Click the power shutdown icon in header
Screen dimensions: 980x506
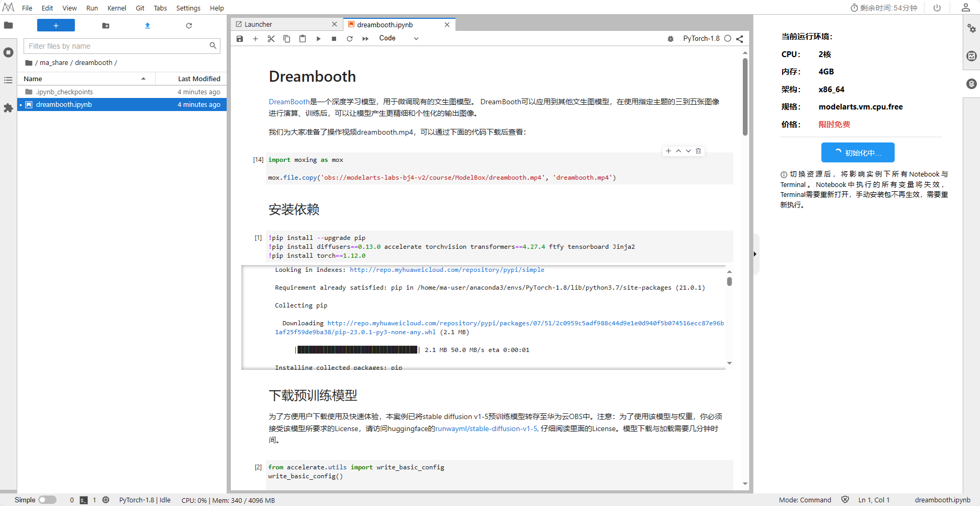click(x=937, y=8)
